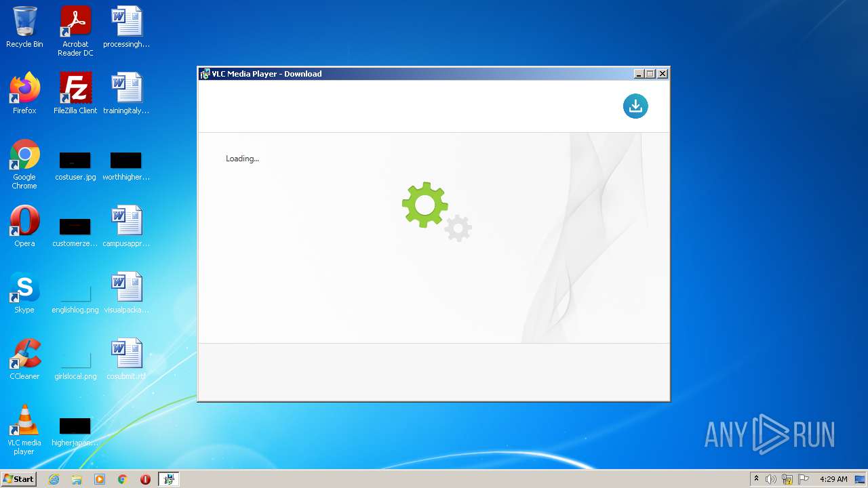
Task: Open Windows Media Player from taskbar
Action: coord(100,479)
